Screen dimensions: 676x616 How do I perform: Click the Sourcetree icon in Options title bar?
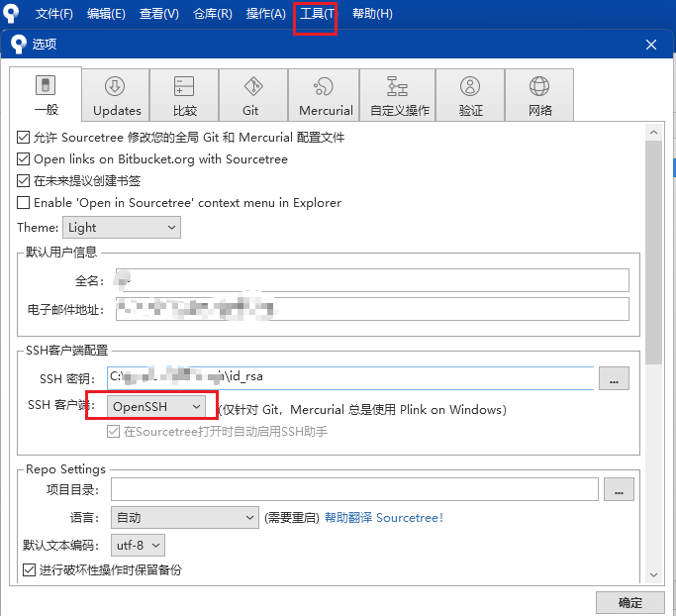click(x=18, y=44)
